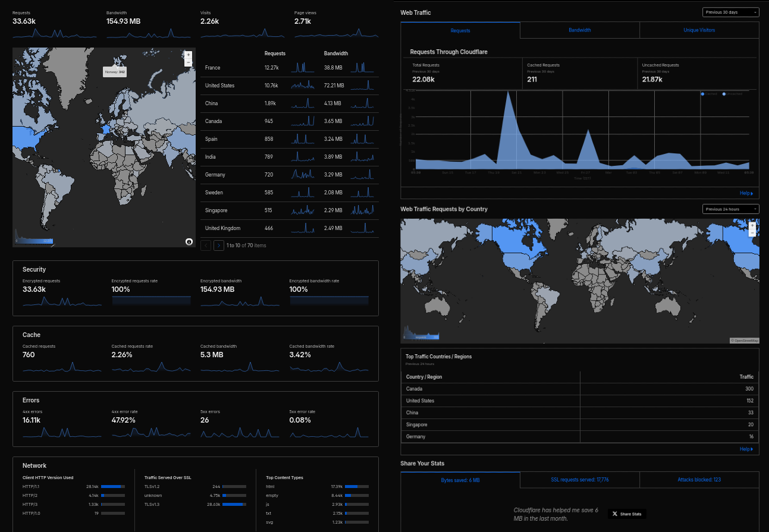
Task: Zoom in on the left analytics map
Action: pyautogui.click(x=189, y=55)
